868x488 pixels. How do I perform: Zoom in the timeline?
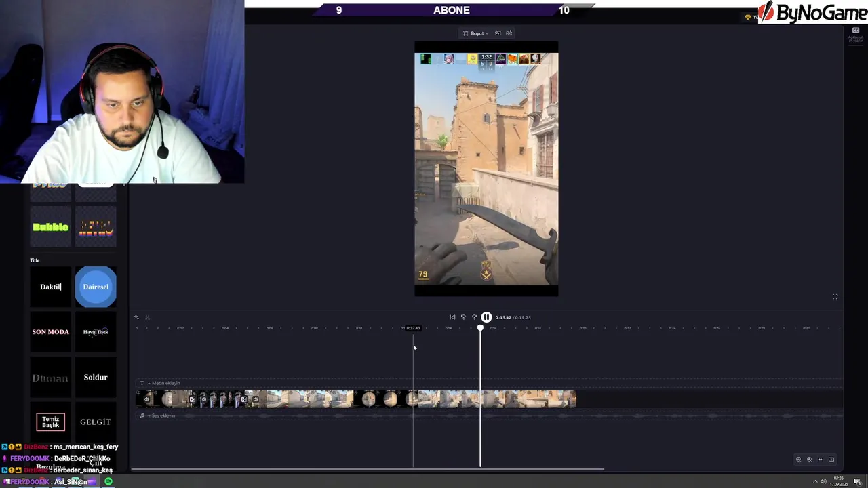(x=809, y=460)
